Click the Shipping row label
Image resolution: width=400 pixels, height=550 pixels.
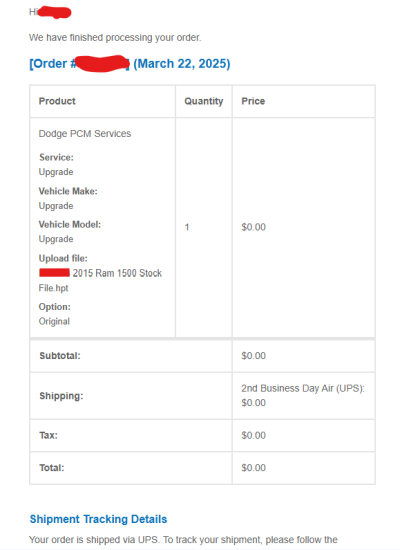pyautogui.click(x=61, y=396)
